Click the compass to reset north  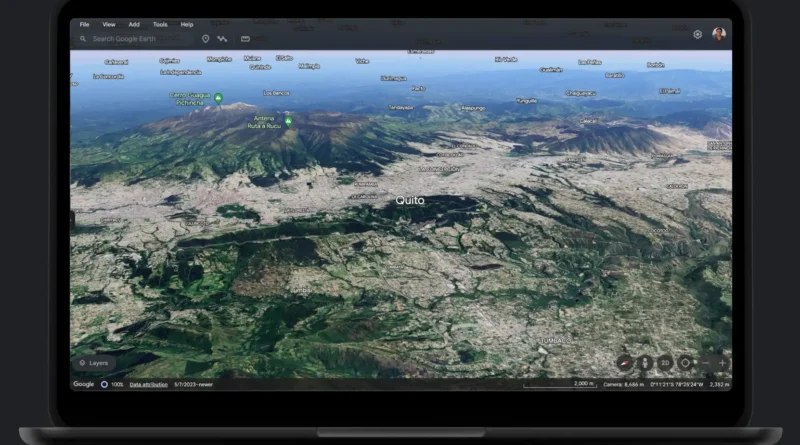(624, 363)
